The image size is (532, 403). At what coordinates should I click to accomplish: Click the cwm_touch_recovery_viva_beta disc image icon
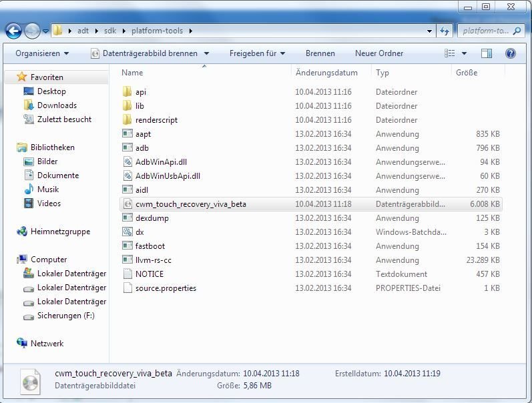127,204
